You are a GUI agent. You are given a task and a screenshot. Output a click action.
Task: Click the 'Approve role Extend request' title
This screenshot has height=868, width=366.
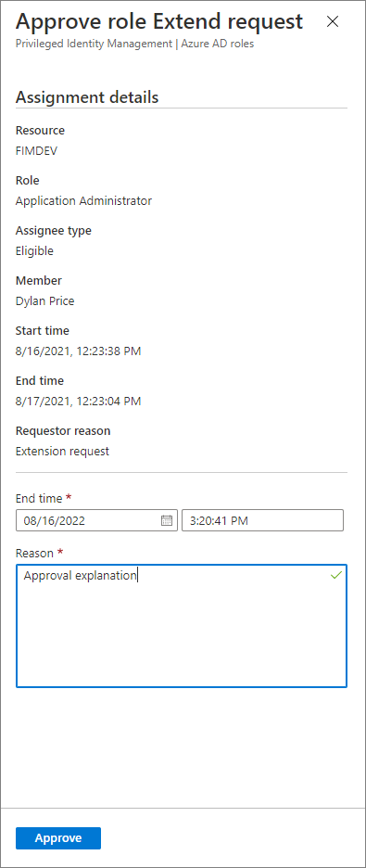159,21
